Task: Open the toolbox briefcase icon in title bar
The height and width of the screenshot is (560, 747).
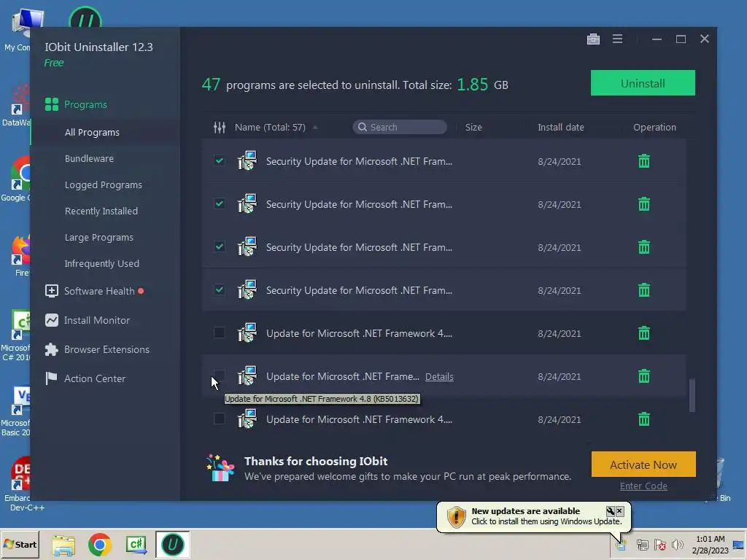Action: click(593, 39)
